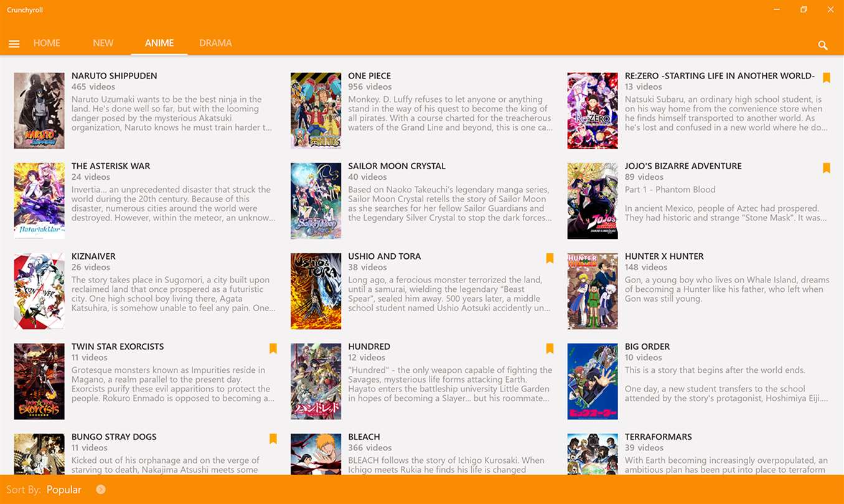Open Terraformars cover thumbnail
Image resolution: width=844 pixels, height=504 pixels.
[x=593, y=454]
